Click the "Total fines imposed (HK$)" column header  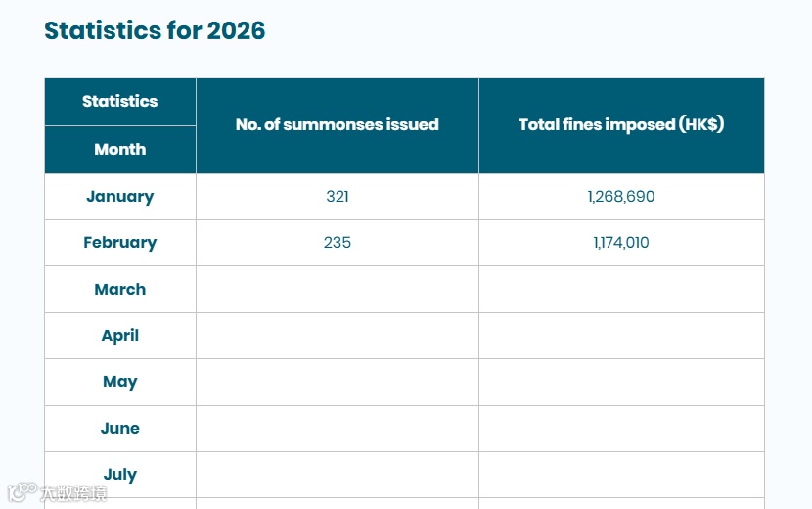(x=621, y=125)
